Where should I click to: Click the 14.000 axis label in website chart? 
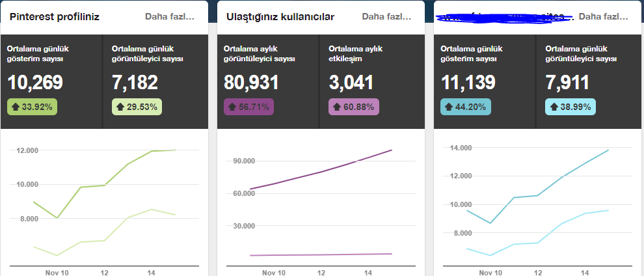pos(461,148)
